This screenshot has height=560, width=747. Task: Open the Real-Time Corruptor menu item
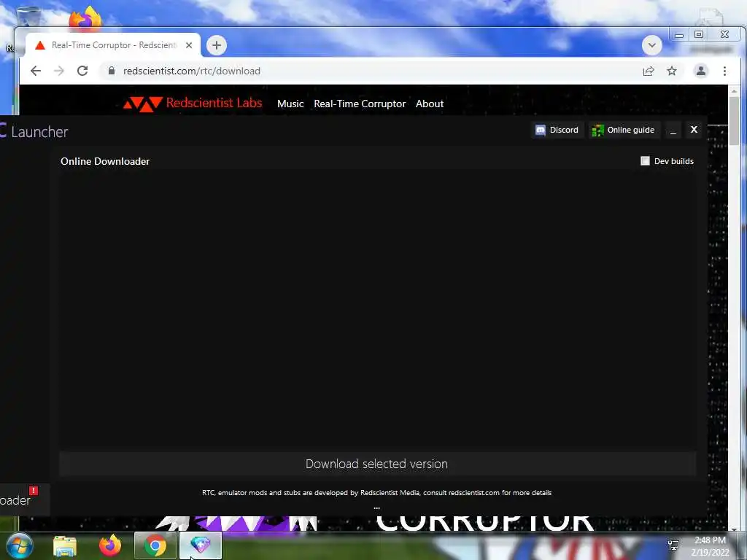[360, 104]
